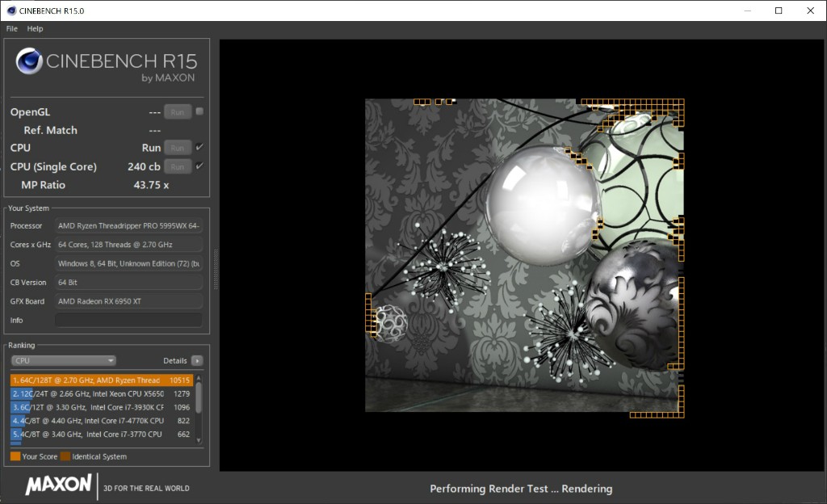Open the File menu
Viewport: 827px width, 504px height.
click(12, 28)
